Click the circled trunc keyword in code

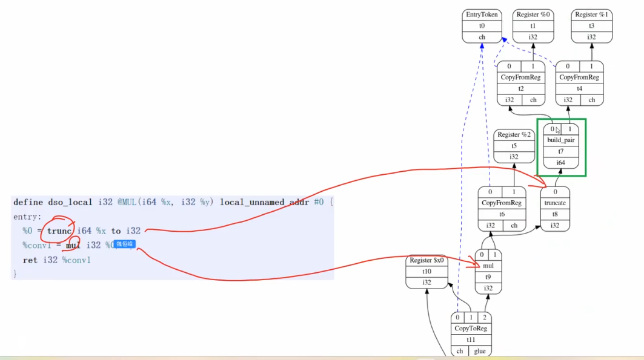pos(60,231)
